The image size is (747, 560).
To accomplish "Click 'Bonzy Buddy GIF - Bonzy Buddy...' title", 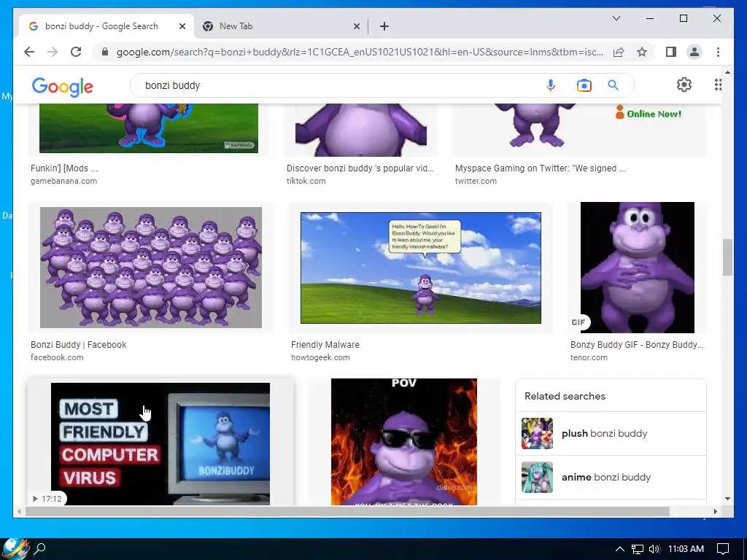I will click(x=636, y=345).
